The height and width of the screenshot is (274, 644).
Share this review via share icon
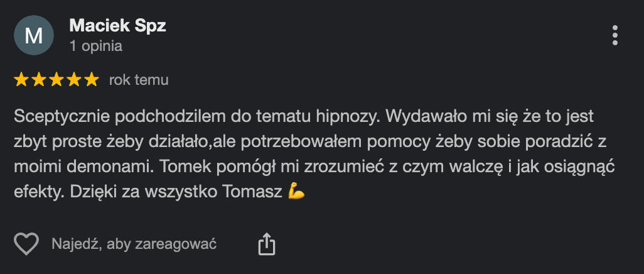pyautogui.click(x=266, y=244)
